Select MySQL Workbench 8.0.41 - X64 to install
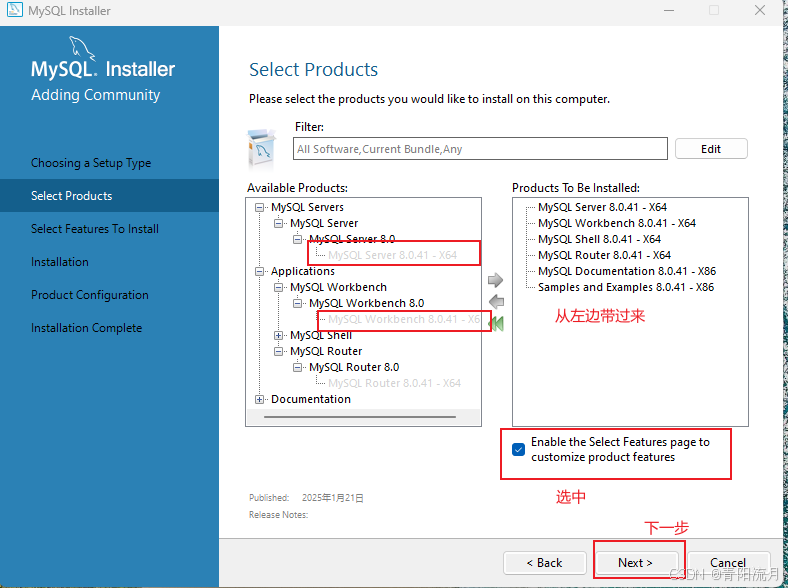 (x=617, y=223)
